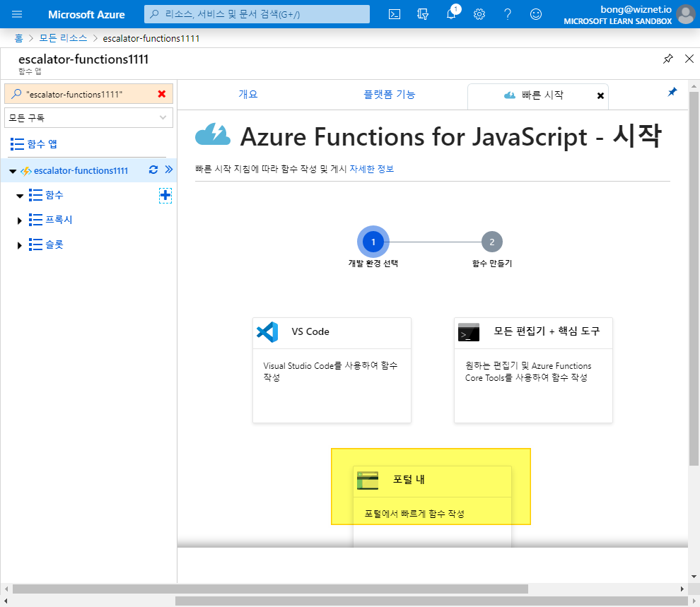Open the account avatar menu
The image size is (700, 607).
[685, 14]
